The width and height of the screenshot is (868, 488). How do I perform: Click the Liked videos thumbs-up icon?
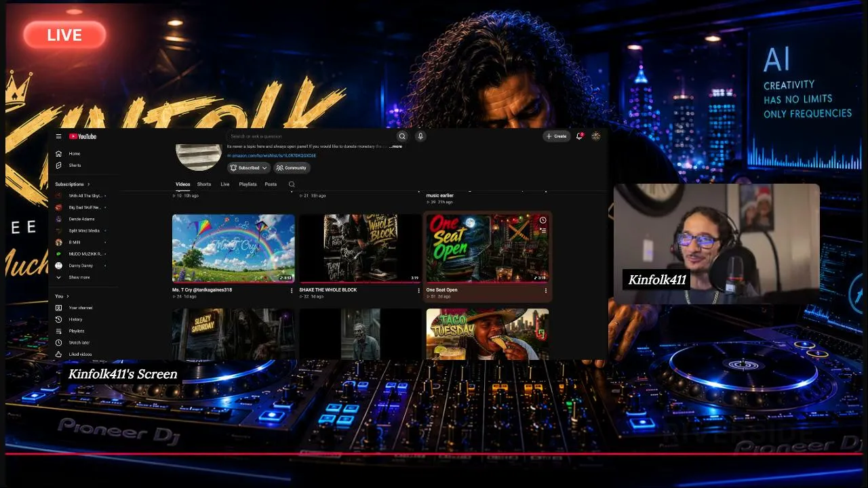point(59,354)
